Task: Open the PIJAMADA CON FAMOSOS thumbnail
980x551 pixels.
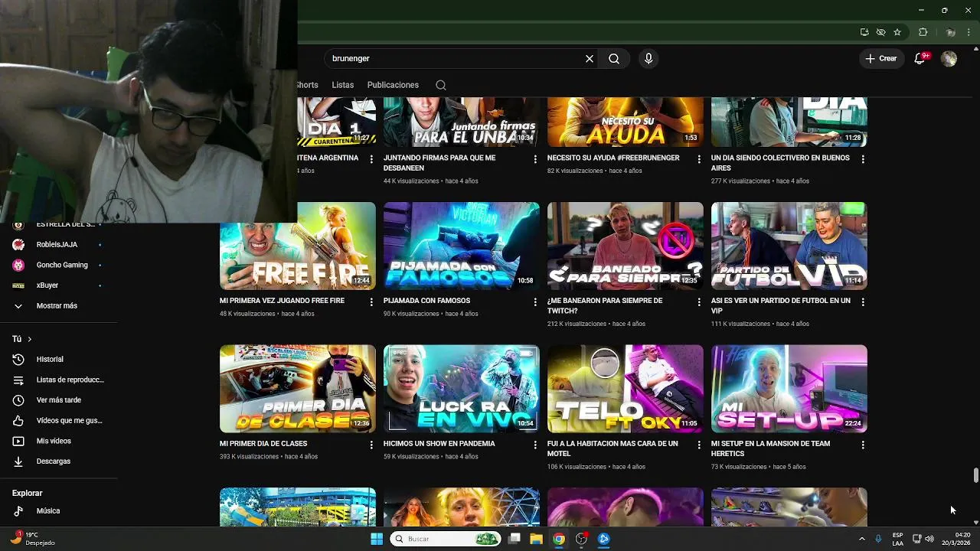Action: tap(462, 246)
